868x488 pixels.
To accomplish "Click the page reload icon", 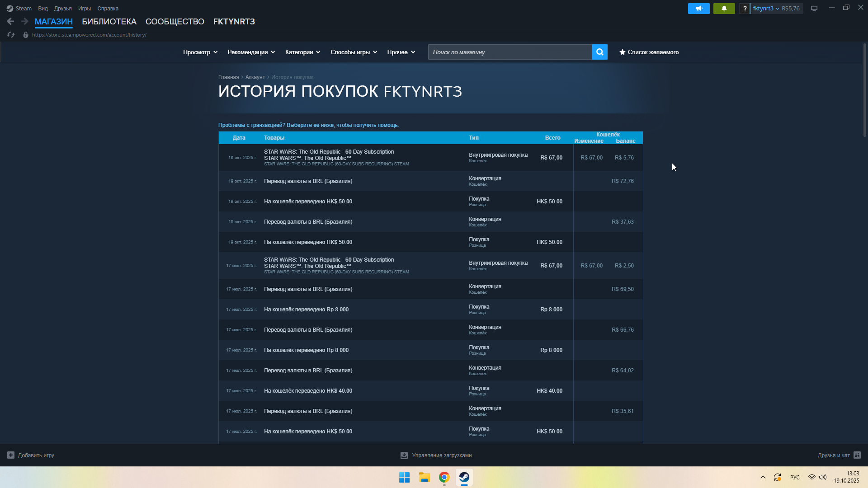I will pyautogui.click(x=11, y=35).
